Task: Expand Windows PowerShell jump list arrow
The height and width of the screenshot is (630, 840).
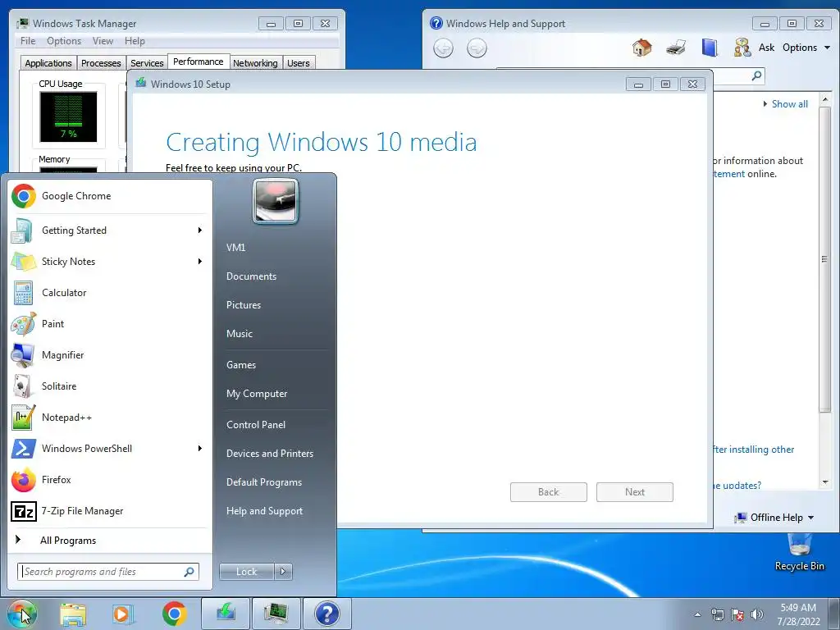Action: (x=200, y=449)
